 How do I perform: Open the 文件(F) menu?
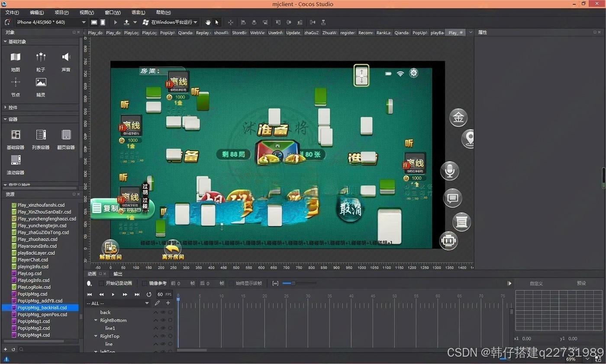tap(12, 13)
